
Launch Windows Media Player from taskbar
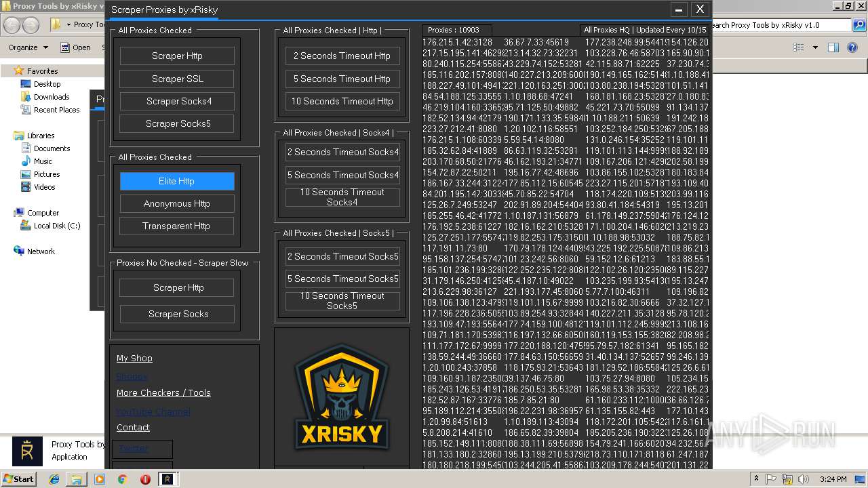(x=100, y=479)
